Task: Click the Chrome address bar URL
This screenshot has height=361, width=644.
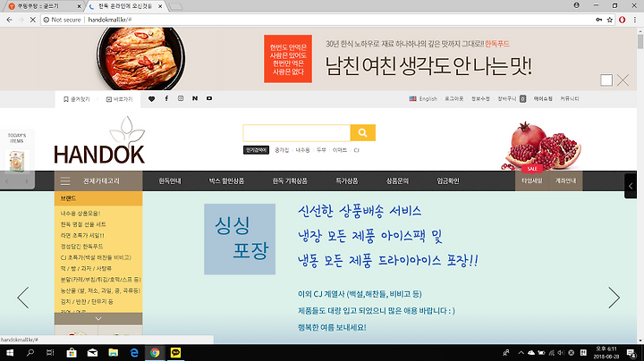Action: click(110, 20)
